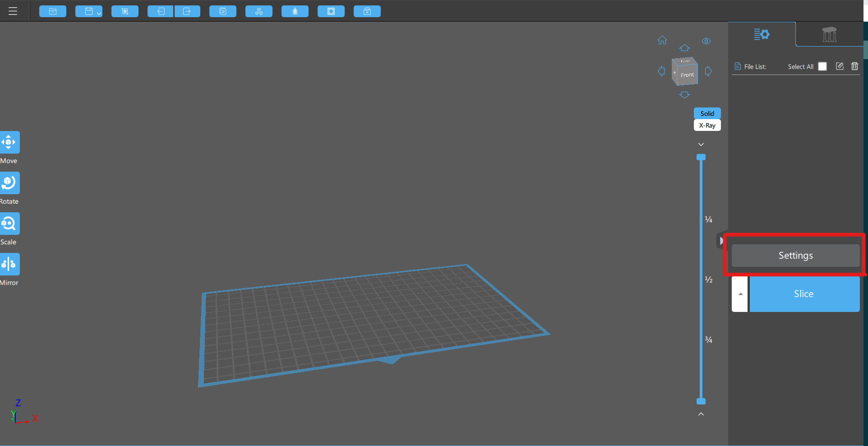Click the down chevron above the layer slider
The height and width of the screenshot is (446, 868).
coord(701,144)
